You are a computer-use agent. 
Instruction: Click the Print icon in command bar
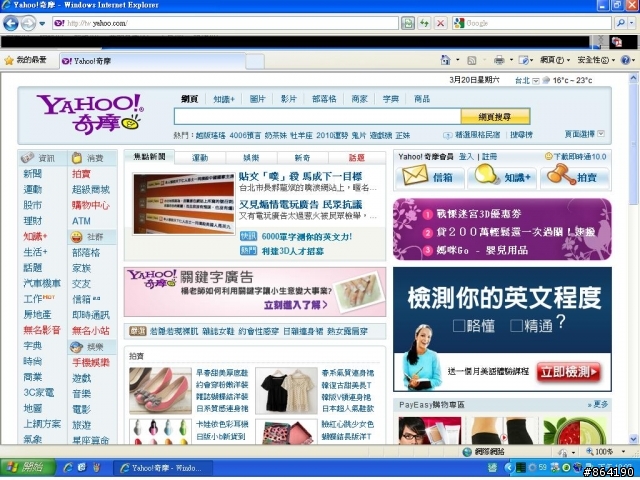click(499, 60)
